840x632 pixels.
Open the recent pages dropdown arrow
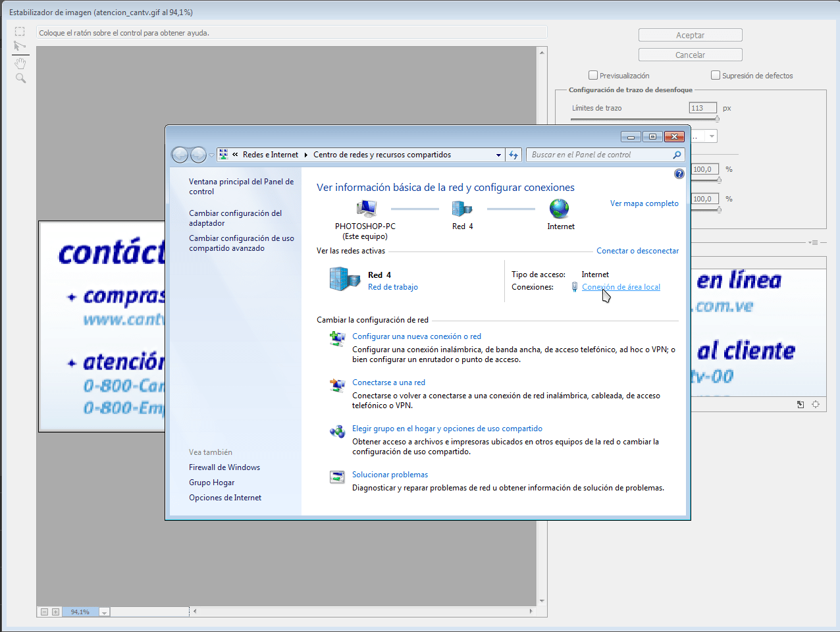tap(211, 155)
